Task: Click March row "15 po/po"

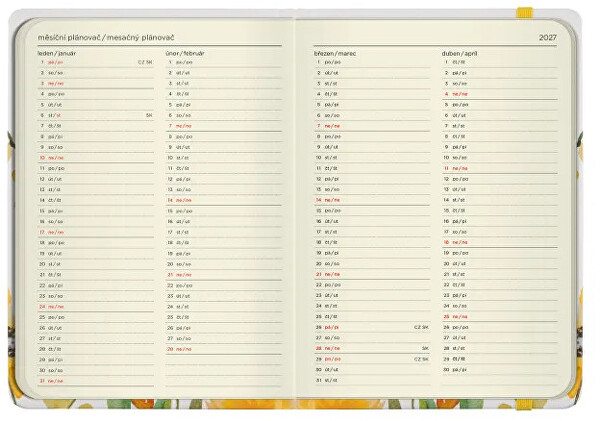Action: 372,211
